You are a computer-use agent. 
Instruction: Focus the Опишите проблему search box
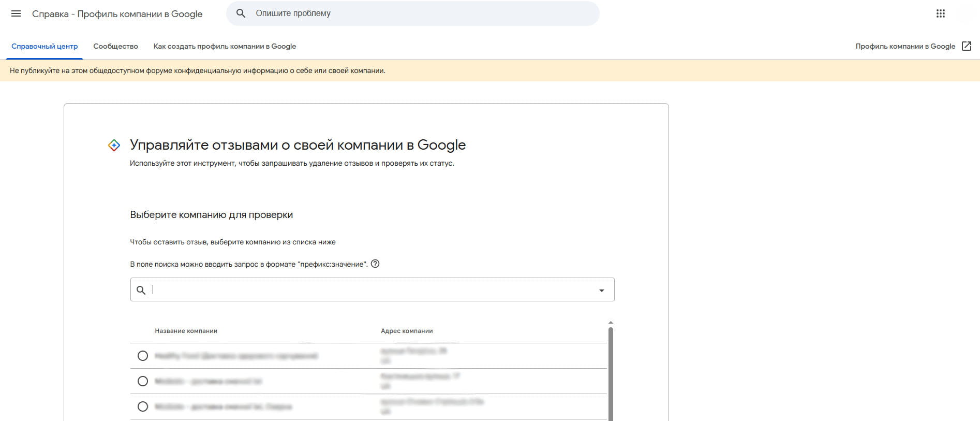(x=412, y=13)
